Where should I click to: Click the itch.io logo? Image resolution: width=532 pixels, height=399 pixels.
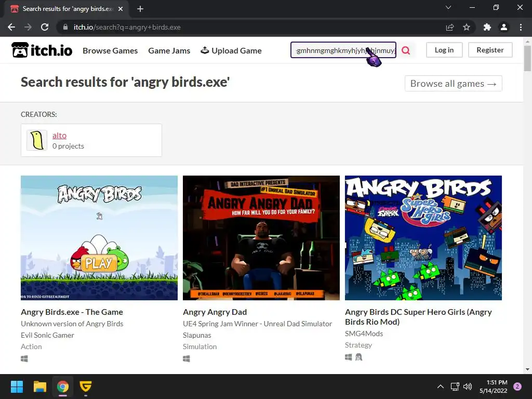tap(42, 50)
